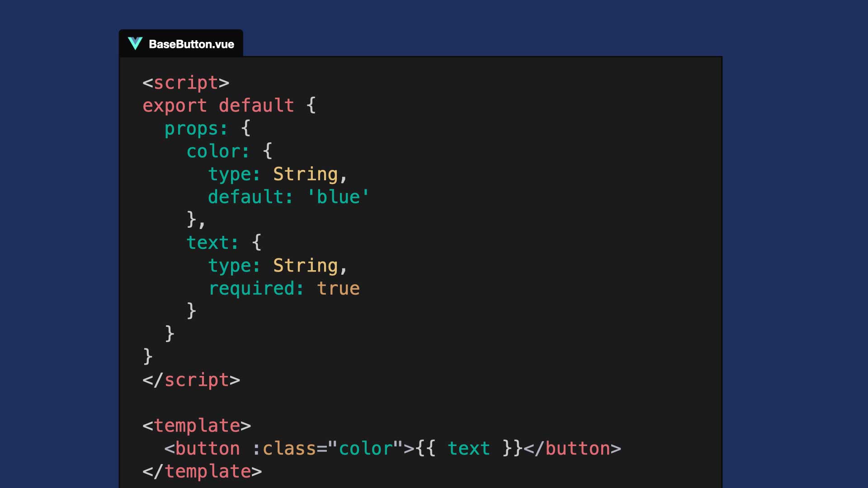Select the BaseButton.vue file tab
The width and height of the screenshot is (868, 488).
coord(181,43)
